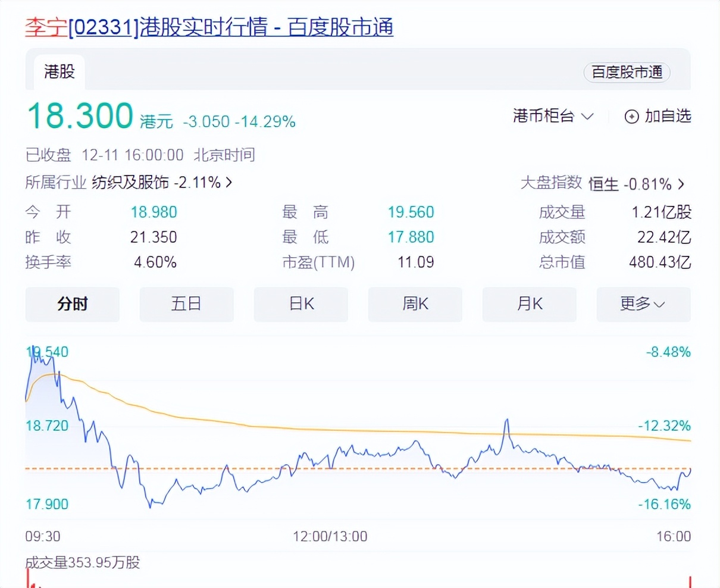Viewport: 720px width, 588px height.
Task: Open the 更多 chart options dropdown
Action: [x=644, y=304]
